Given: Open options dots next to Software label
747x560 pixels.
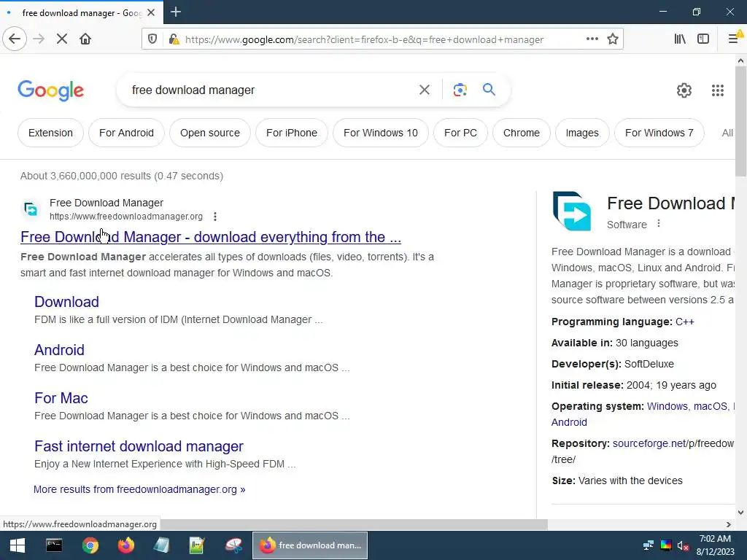Looking at the screenshot, I should (659, 223).
